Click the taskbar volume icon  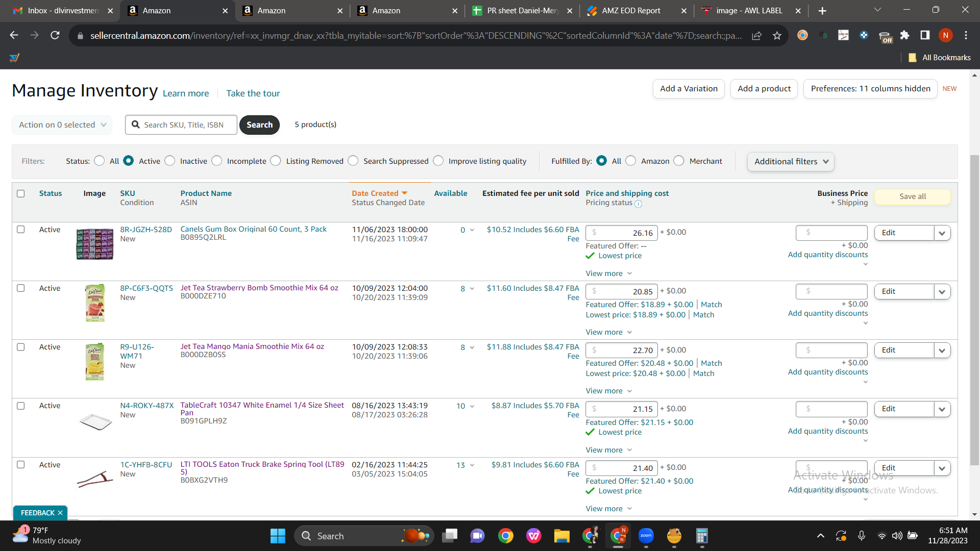897,536
